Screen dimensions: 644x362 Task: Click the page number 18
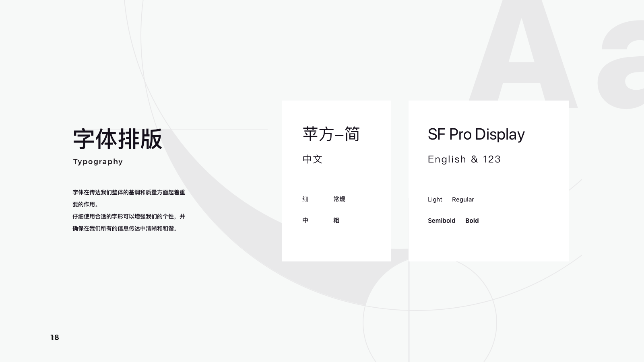[x=55, y=337]
